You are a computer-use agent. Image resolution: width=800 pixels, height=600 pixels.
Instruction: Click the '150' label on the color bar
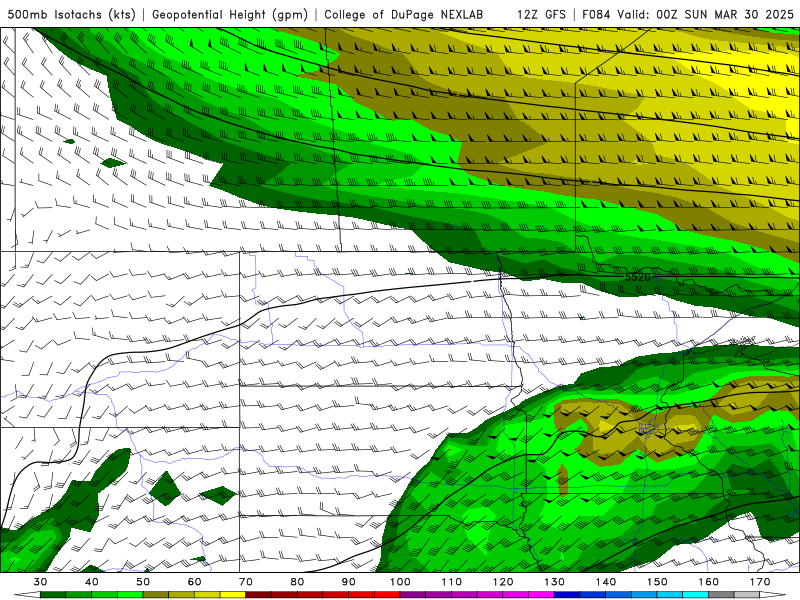tap(658, 582)
